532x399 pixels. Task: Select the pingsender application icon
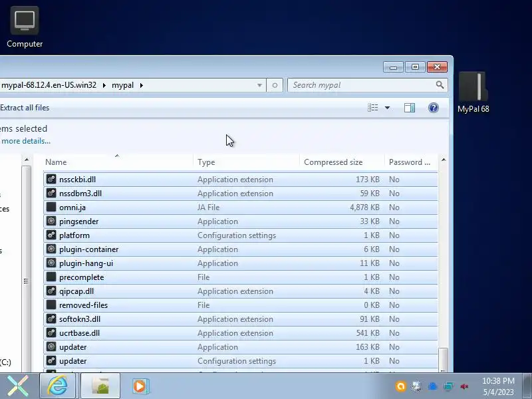[51, 221]
